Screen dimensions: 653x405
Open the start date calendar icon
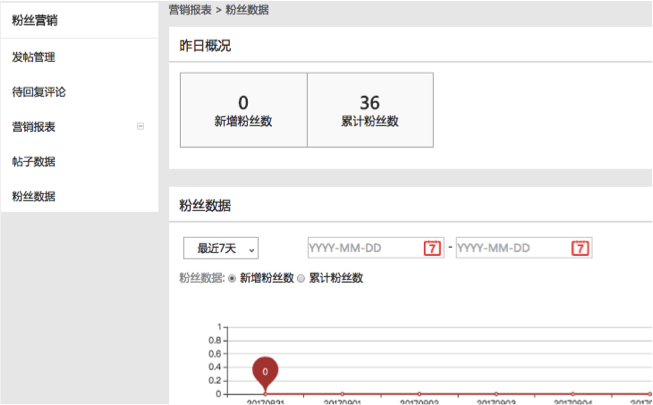pyautogui.click(x=432, y=248)
